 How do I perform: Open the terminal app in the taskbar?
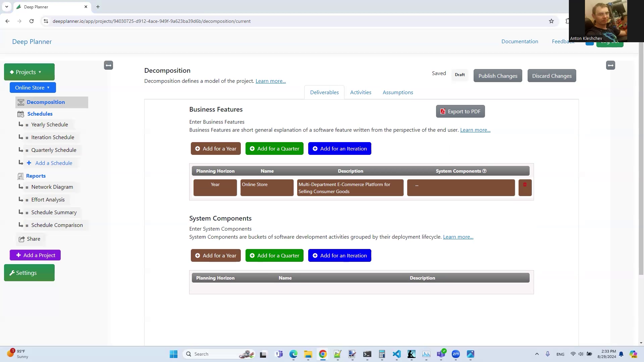367,354
